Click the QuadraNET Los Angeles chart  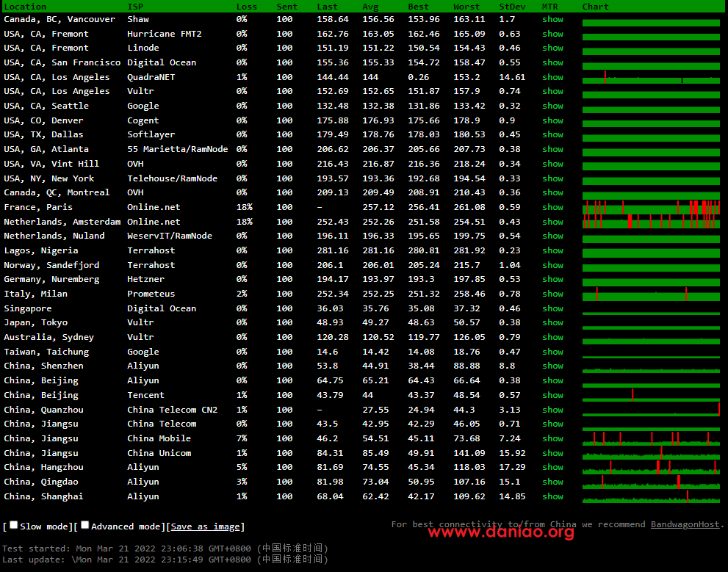651,78
